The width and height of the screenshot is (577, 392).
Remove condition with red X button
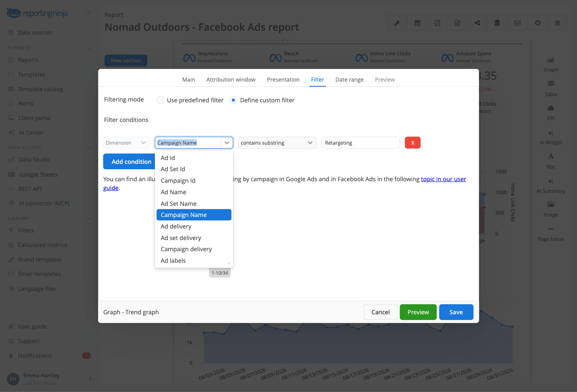coord(413,143)
